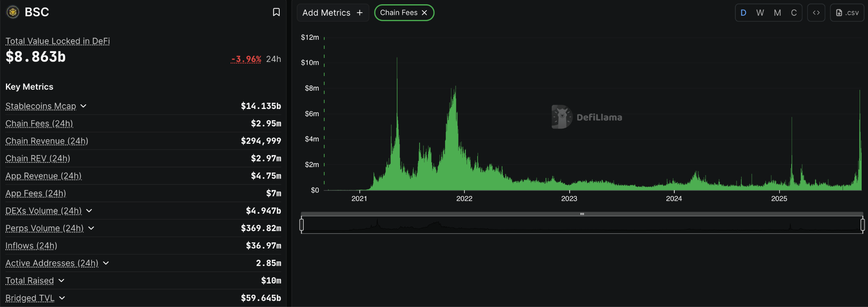868x307 pixels.
Task: Bookmark the BSC chain
Action: (x=276, y=12)
